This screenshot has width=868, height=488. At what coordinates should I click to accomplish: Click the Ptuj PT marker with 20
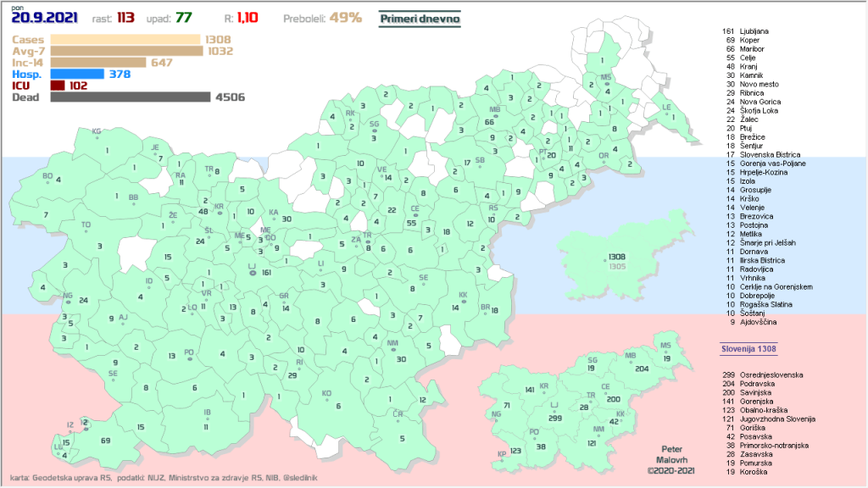[543, 155]
